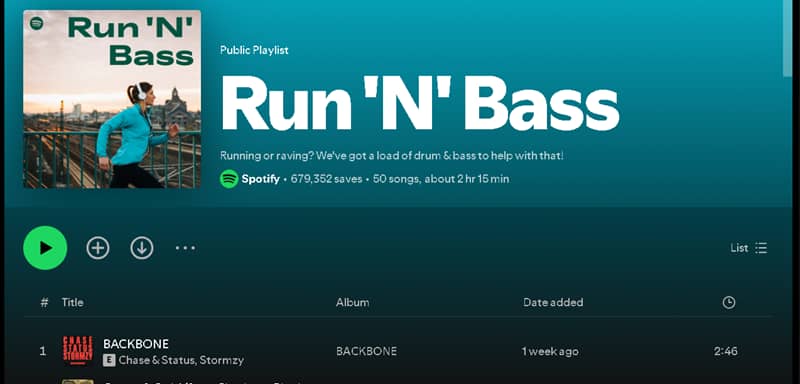Play the Run 'N' Bass playlist

click(x=45, y=248)
